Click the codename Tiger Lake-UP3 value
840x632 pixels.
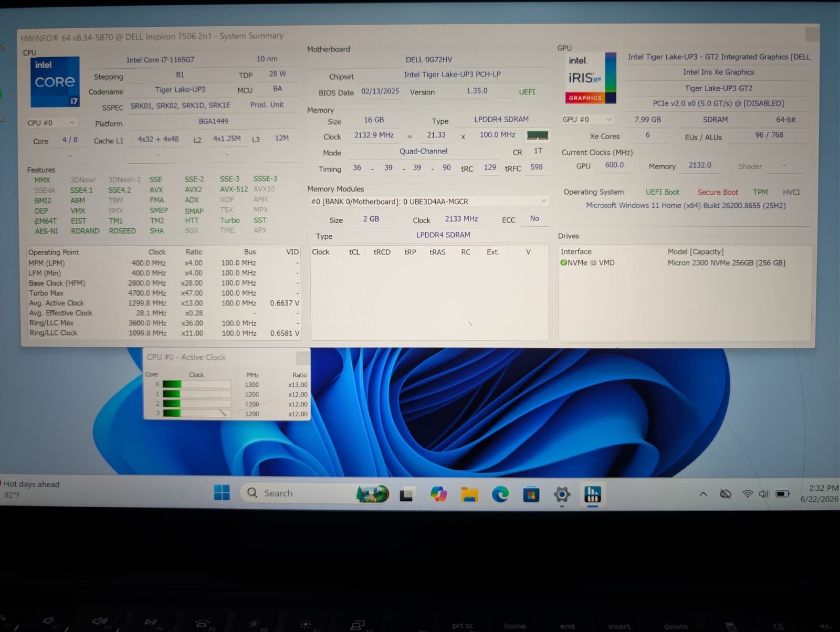click(180, 90)
